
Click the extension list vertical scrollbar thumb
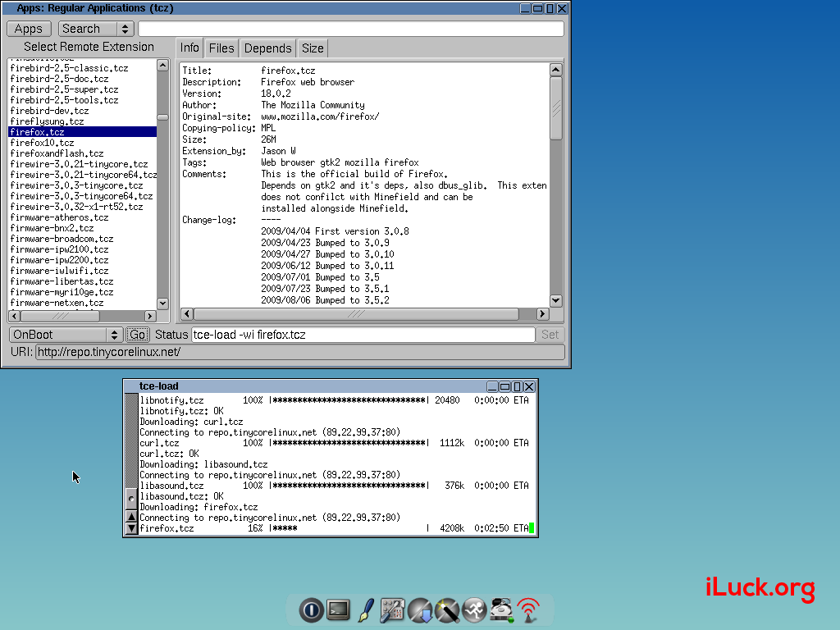(x=163, y=117)
